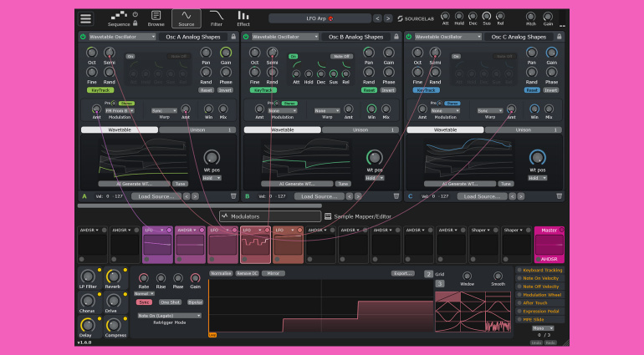Select the Unison tab in Osc C
Viewport: 644px width, 355px height.
pos(523,130)
